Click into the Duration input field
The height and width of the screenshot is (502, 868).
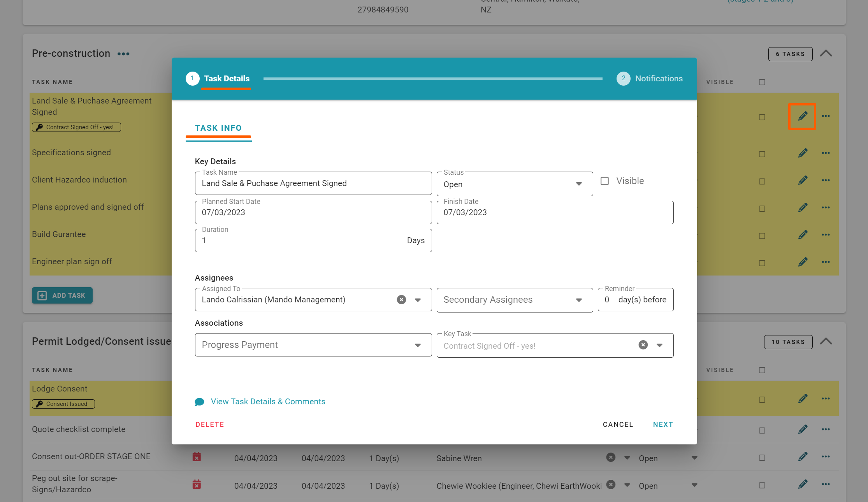[300, 240]
